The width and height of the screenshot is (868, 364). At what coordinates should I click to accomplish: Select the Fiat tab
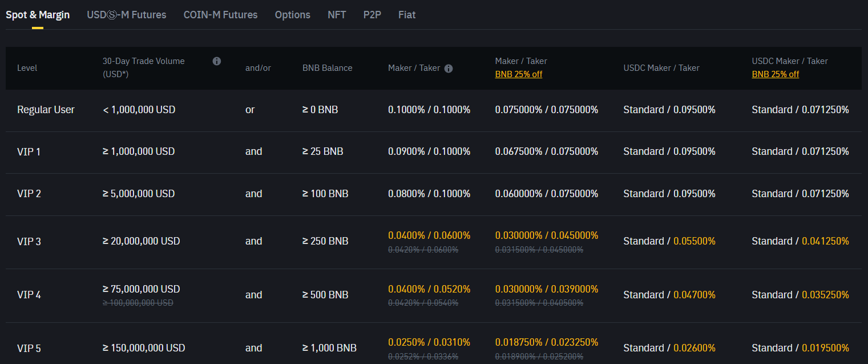point(407,14)
